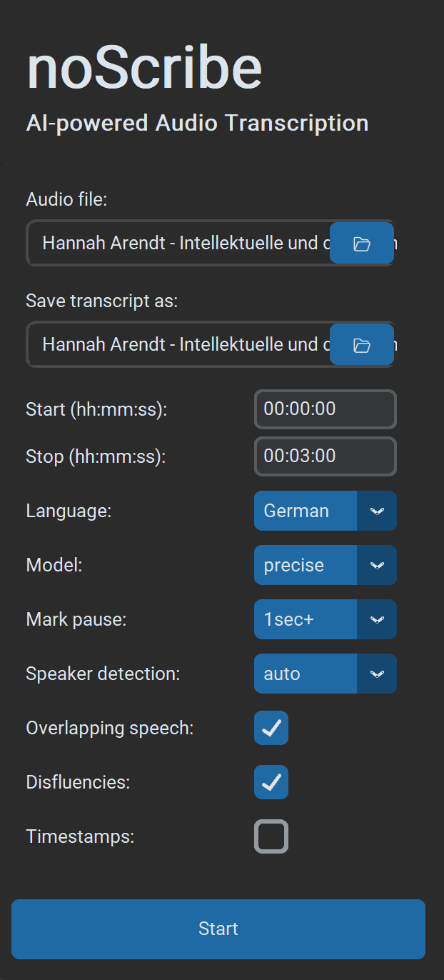Click the chevron on the Model selector
Viewport: 444px width, 980px height.
tap(377, 565)
